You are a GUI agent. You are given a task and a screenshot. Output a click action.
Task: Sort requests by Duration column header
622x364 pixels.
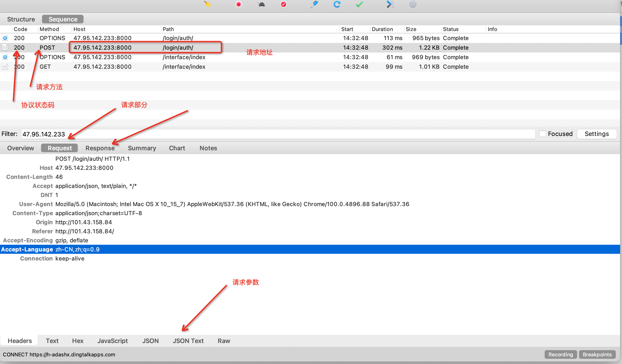(x=382, y=29)
